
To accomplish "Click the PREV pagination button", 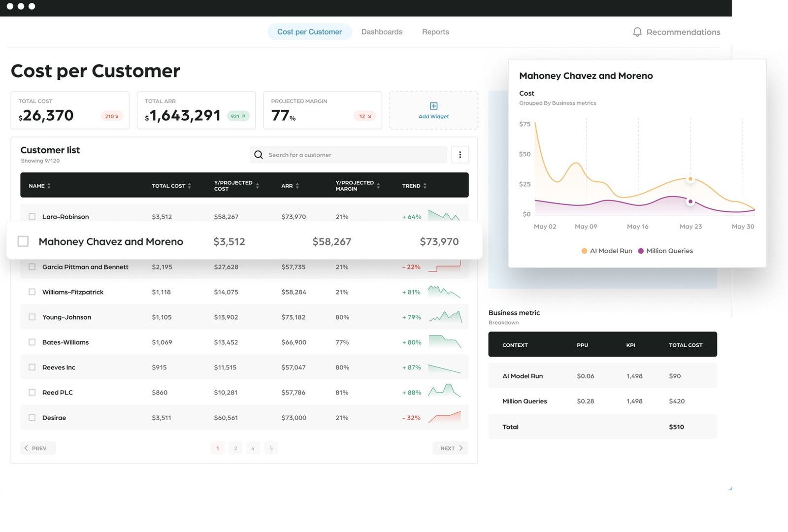I will point(37,448).
